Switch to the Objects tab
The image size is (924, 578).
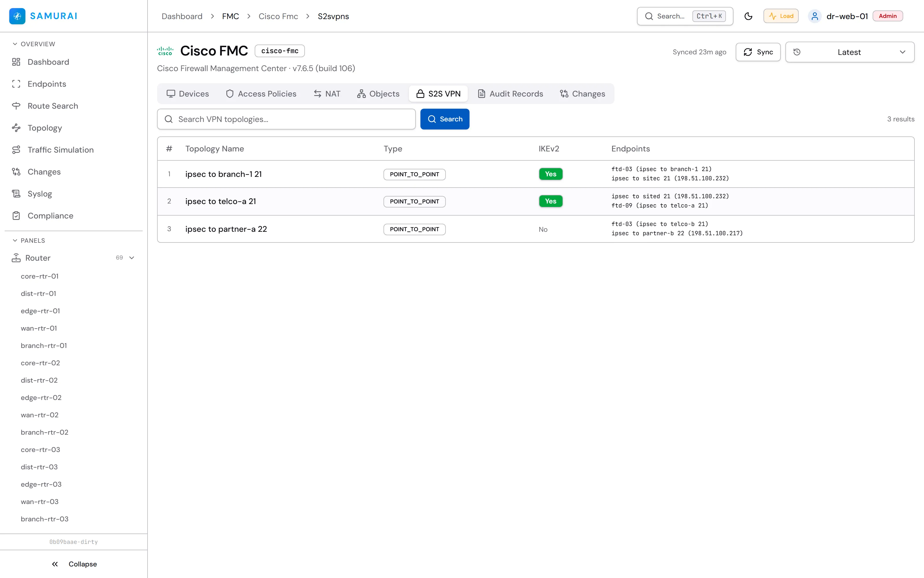(378, 94)
